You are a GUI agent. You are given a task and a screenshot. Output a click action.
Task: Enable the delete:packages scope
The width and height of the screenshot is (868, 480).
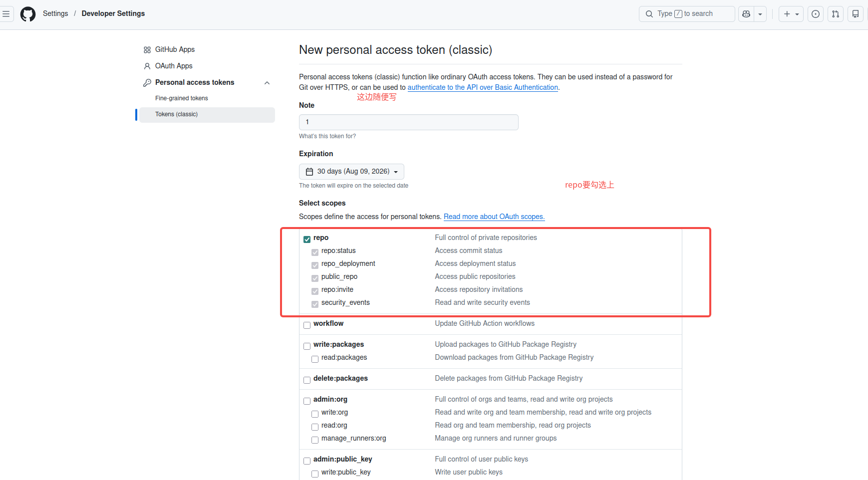(x=307, y=380)
